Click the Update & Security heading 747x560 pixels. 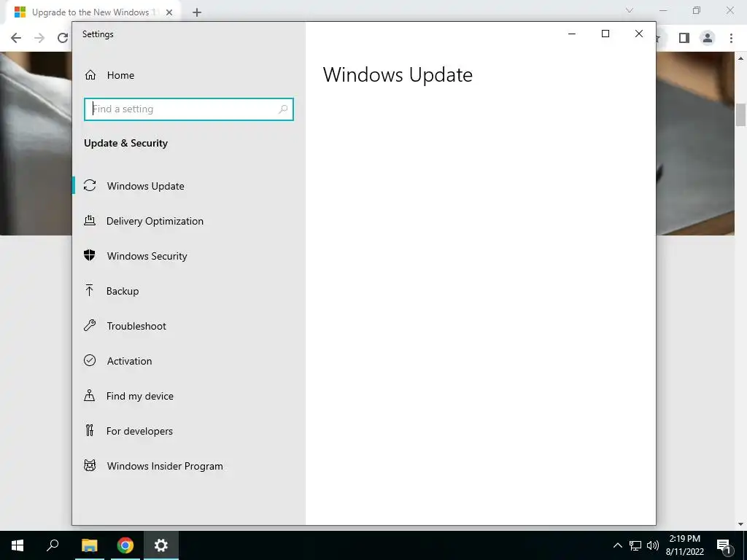tap(125, 144)
